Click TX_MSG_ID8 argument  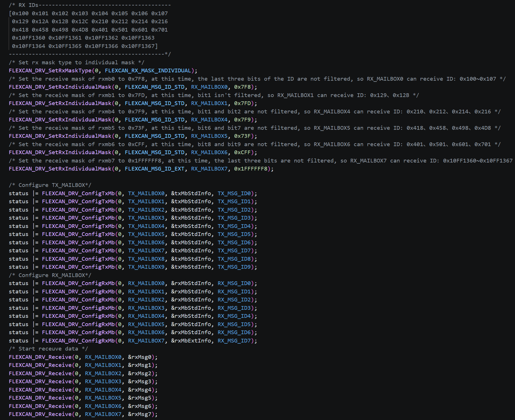tap(234, 259)
